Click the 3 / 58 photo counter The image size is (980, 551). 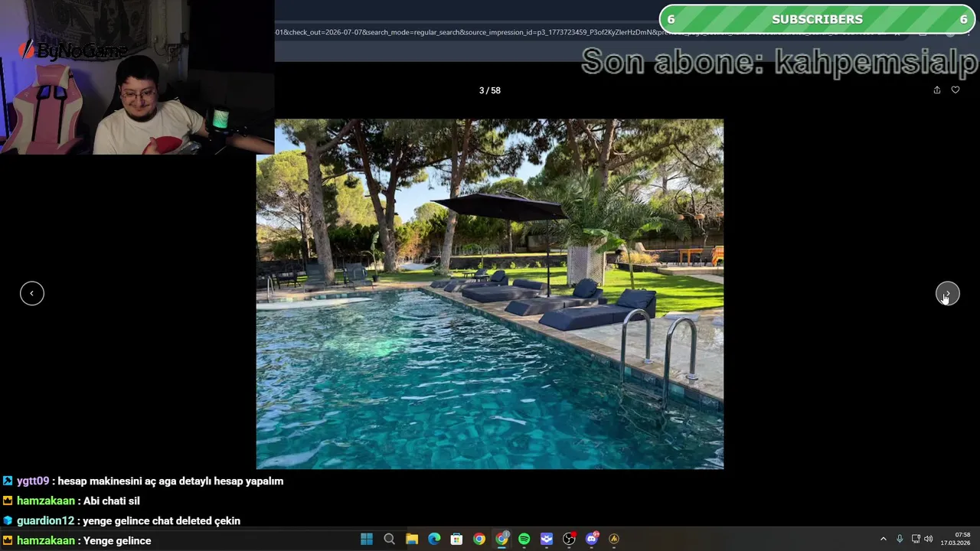[490, 90]
